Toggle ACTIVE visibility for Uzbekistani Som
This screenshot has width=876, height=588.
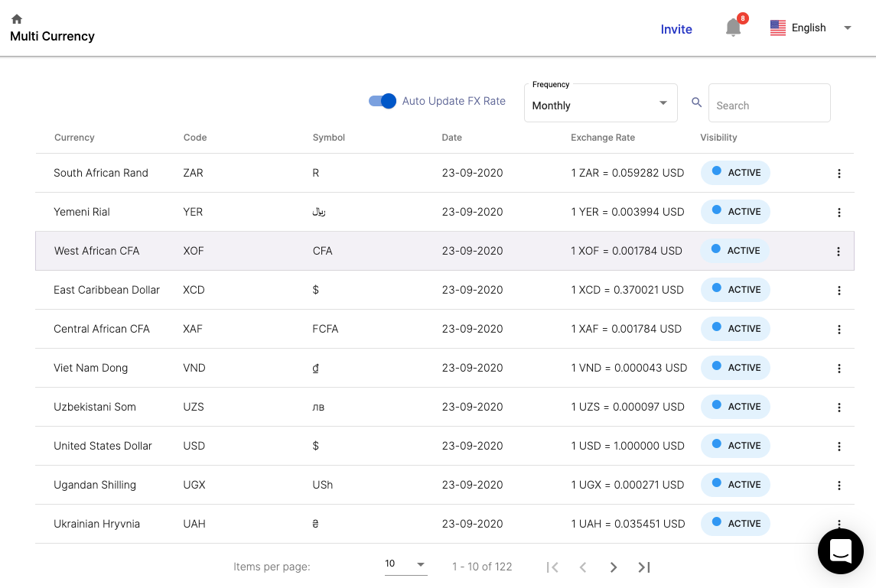[x=735, y=407]
